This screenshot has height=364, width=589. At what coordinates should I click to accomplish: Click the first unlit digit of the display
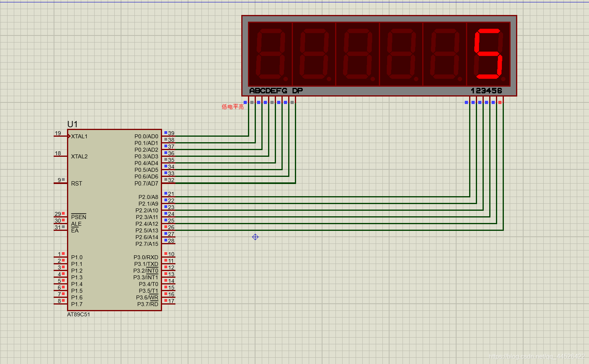[270, 54]
